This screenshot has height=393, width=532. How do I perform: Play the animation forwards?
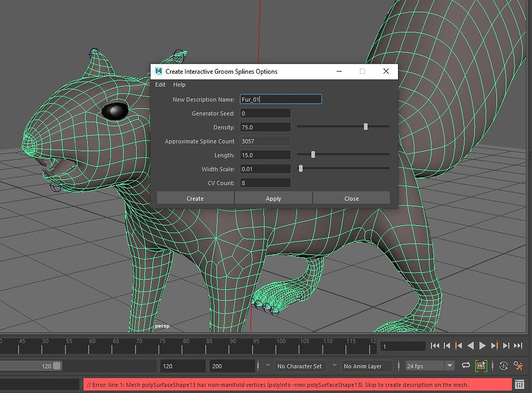[x=482, y=346]
